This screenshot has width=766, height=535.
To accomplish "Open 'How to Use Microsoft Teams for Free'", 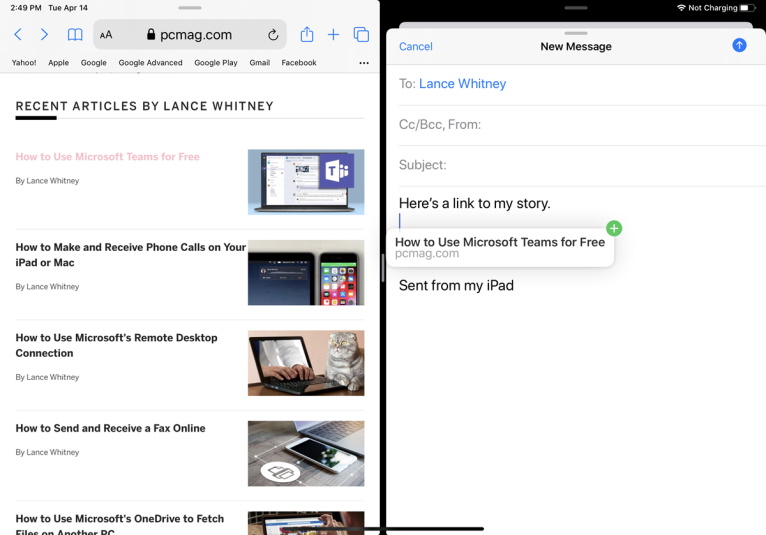I will 107,157.
